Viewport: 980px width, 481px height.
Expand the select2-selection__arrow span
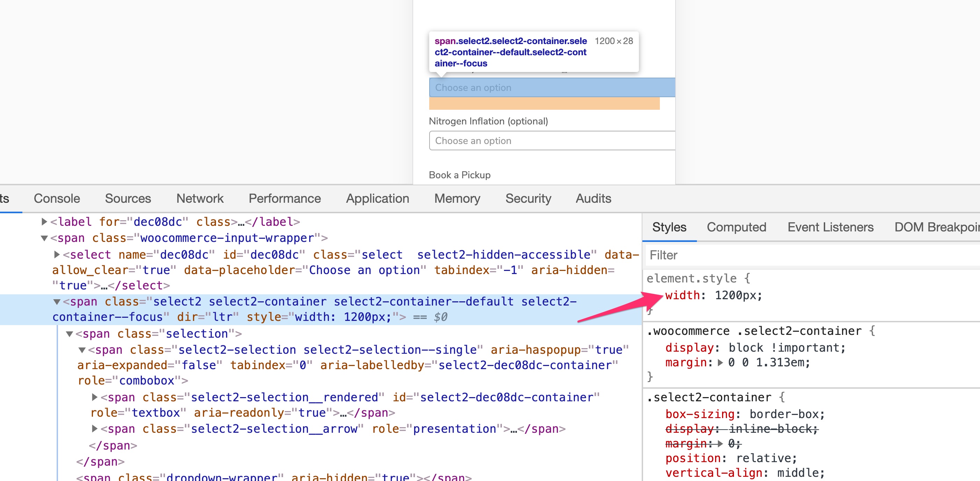94,429
